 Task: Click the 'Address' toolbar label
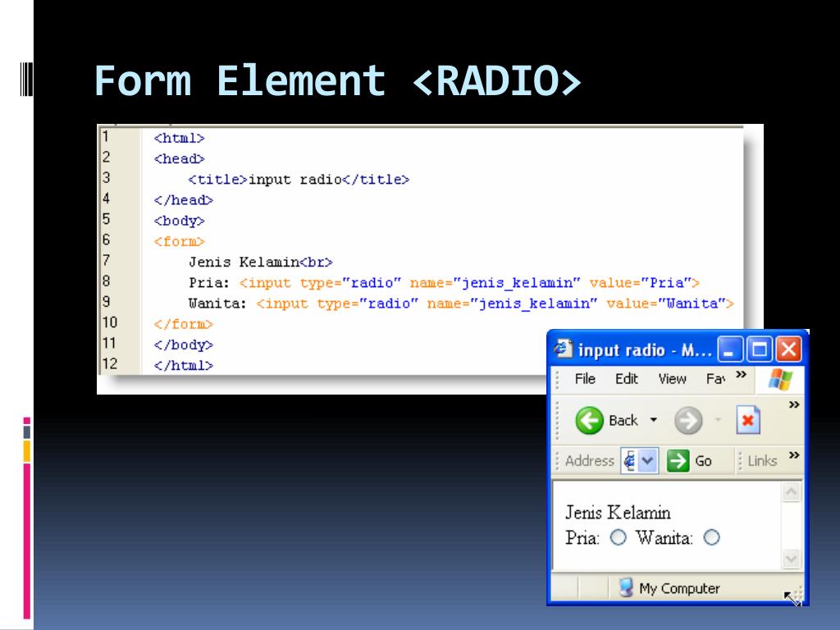(590, 461)
